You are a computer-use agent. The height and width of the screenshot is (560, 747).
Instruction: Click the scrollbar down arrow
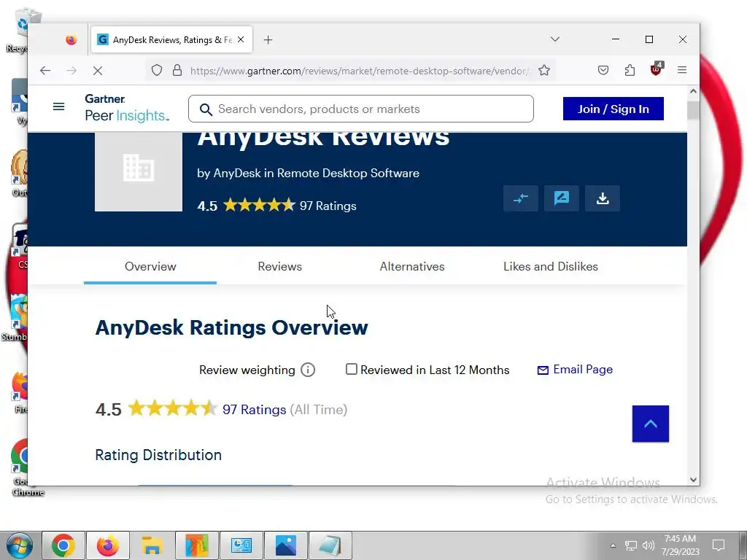pos(693,480)
